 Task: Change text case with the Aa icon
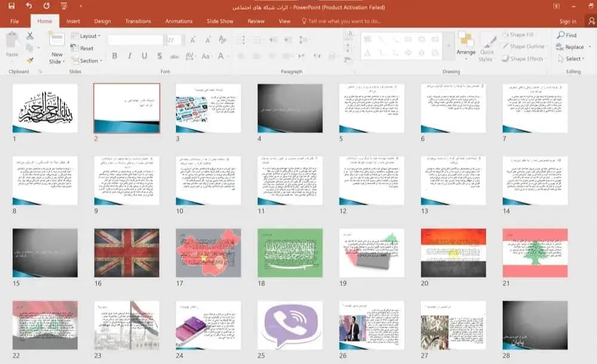click(206, 56)
